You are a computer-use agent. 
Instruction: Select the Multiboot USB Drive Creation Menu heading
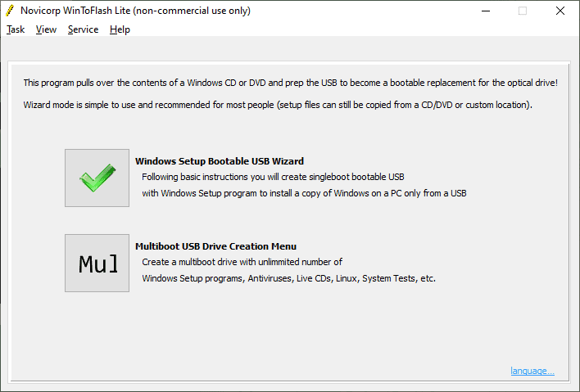[215, 246]
